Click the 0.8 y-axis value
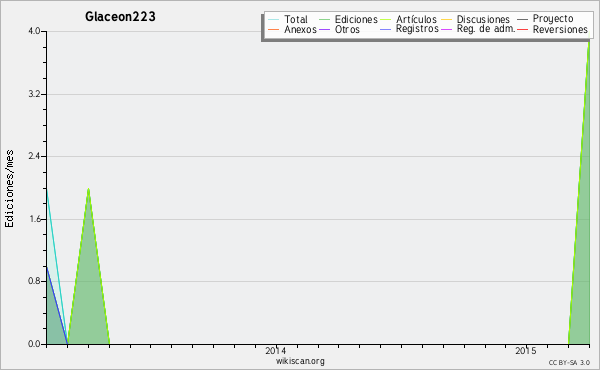 point(34,281)
